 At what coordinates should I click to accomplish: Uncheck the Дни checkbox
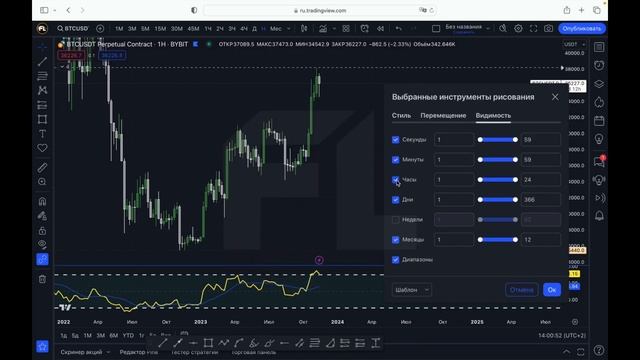(x=396, y=200)
